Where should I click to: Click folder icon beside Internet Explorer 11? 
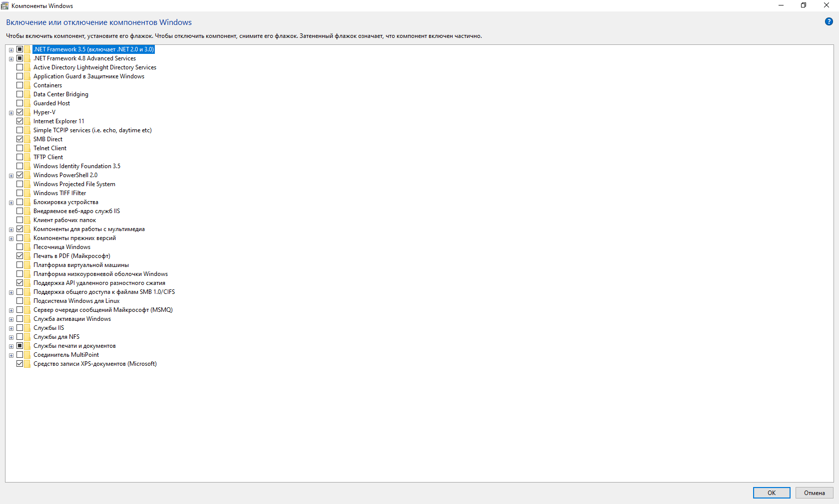27,121
